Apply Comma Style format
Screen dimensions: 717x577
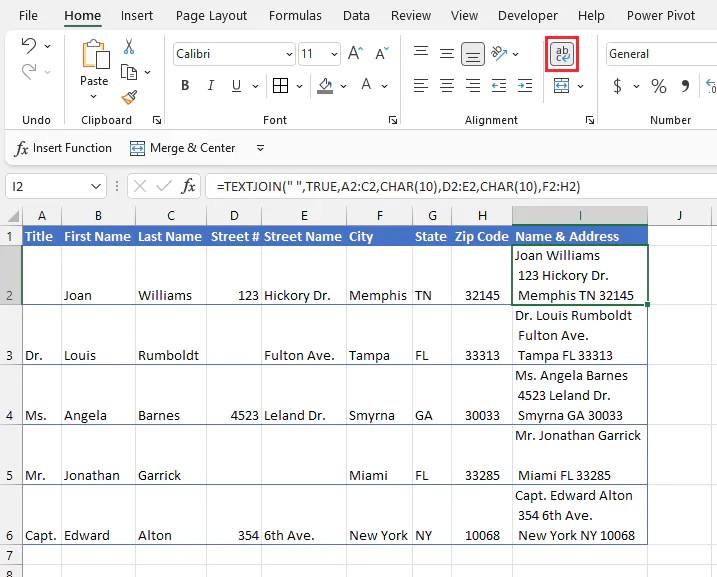(685, 86)
